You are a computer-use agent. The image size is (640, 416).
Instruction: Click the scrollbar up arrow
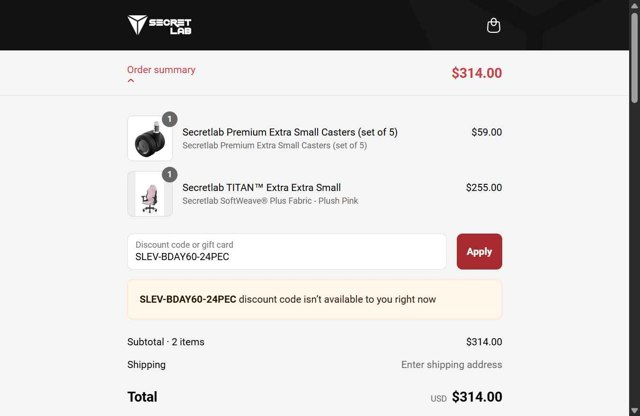click(634, 6)
